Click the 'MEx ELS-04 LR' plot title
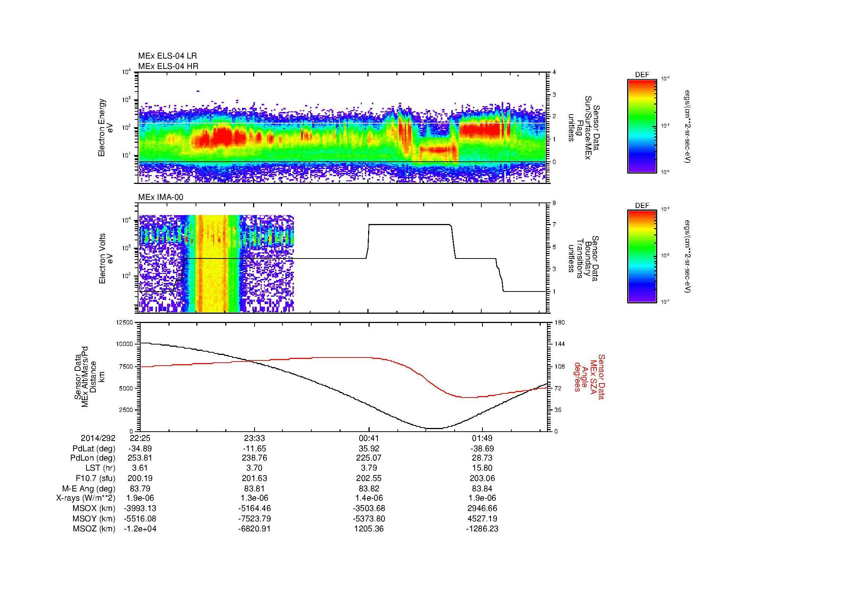 167,56
